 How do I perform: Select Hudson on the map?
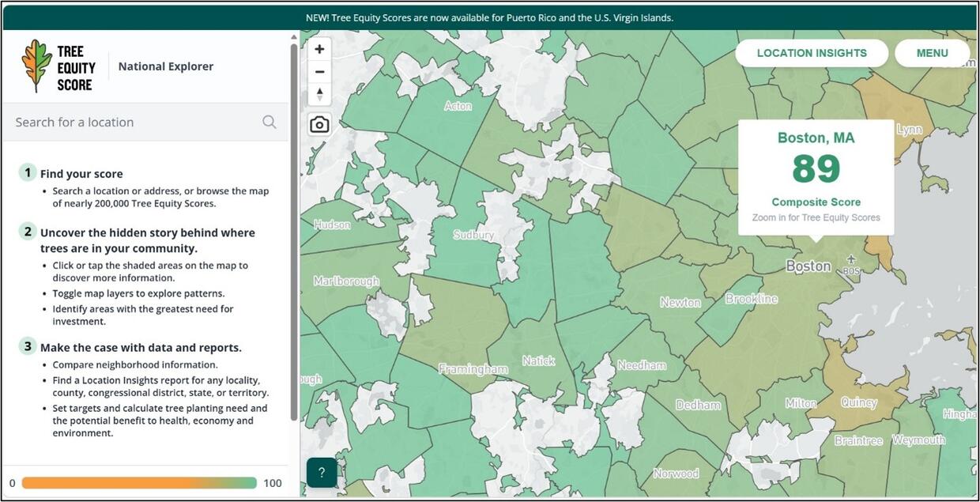coord(332,225)
